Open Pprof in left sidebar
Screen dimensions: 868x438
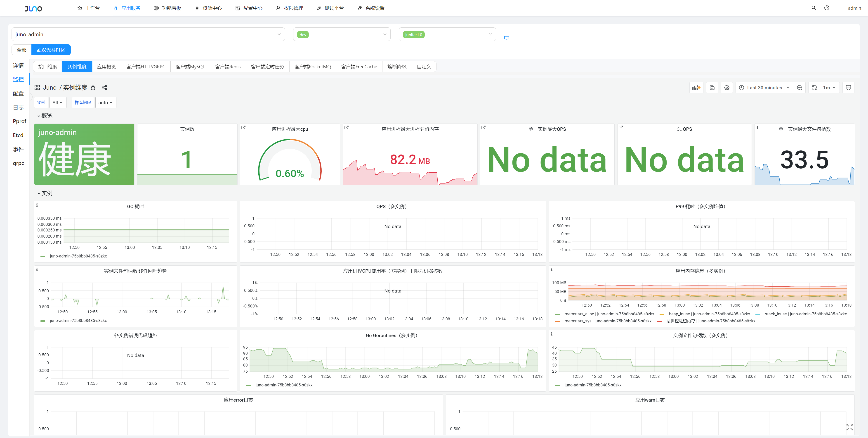pos(19,121)
